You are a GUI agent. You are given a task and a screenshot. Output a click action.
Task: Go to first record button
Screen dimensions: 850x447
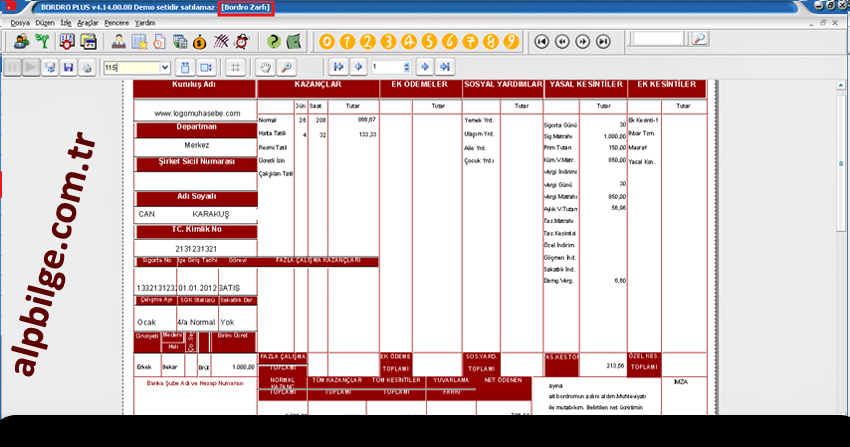(x=541, y=41)
